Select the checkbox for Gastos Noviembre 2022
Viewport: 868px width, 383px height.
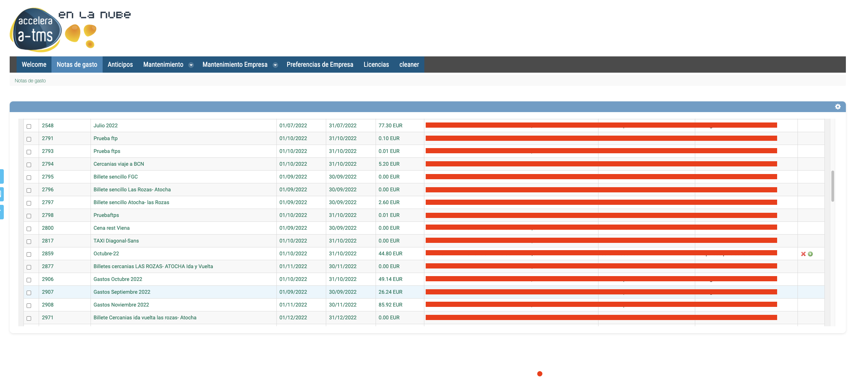(29, 306)
